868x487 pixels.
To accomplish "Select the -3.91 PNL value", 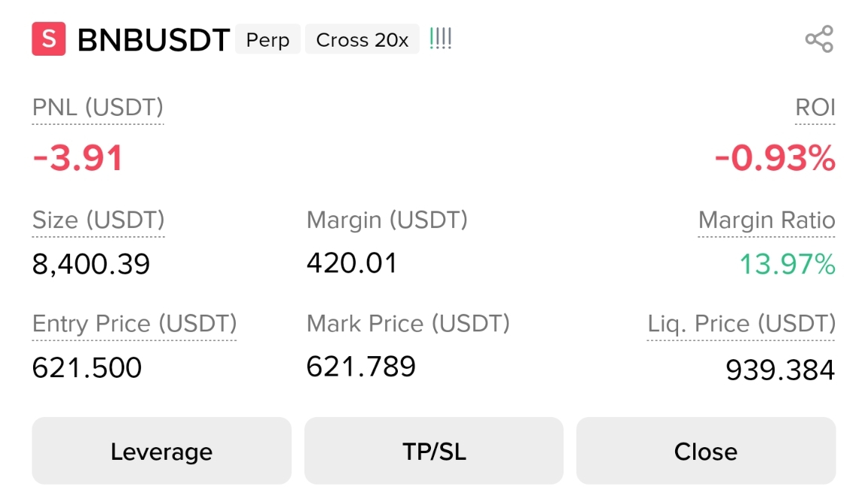I will click(78, 158).
